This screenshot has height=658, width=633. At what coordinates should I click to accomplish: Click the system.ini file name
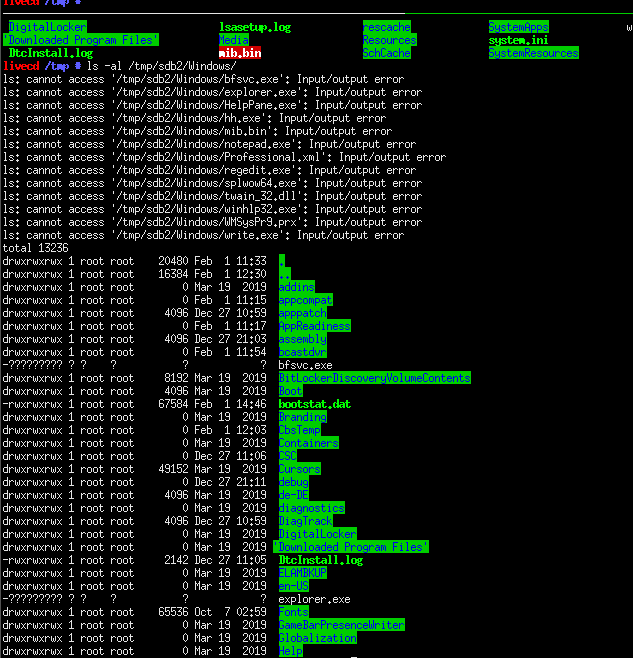518,40
